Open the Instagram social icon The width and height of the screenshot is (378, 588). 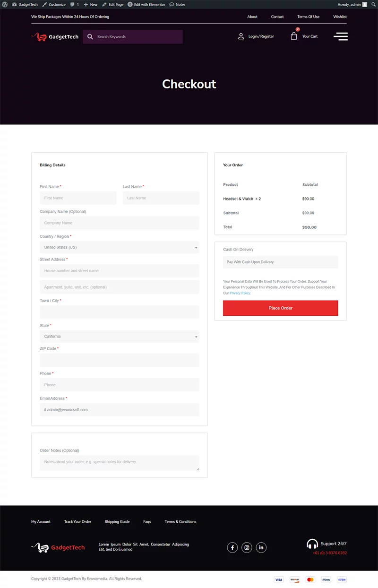tap(247, 547)
